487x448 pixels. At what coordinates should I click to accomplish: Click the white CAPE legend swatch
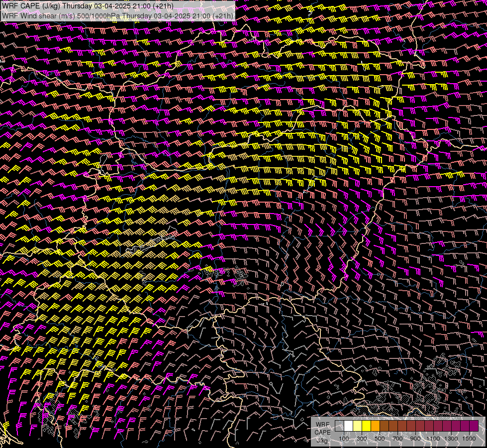click(x=349, y=426)
